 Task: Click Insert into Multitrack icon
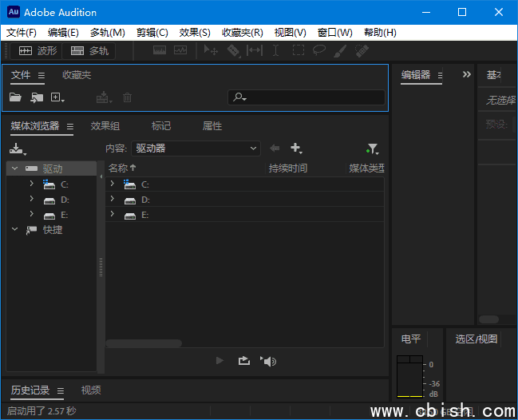pyautogui.click(x=104, y=97)
